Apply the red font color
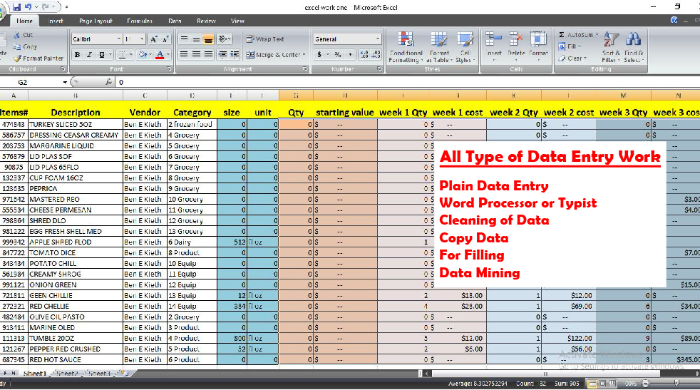 pos(160,54)
